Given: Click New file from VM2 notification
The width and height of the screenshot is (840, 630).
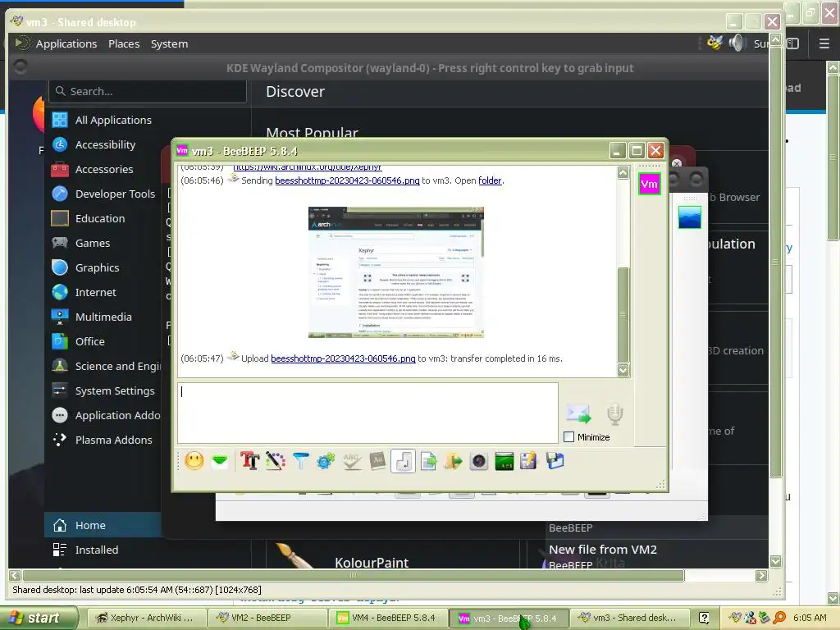Looking at the screenshot, I should 603,549.
